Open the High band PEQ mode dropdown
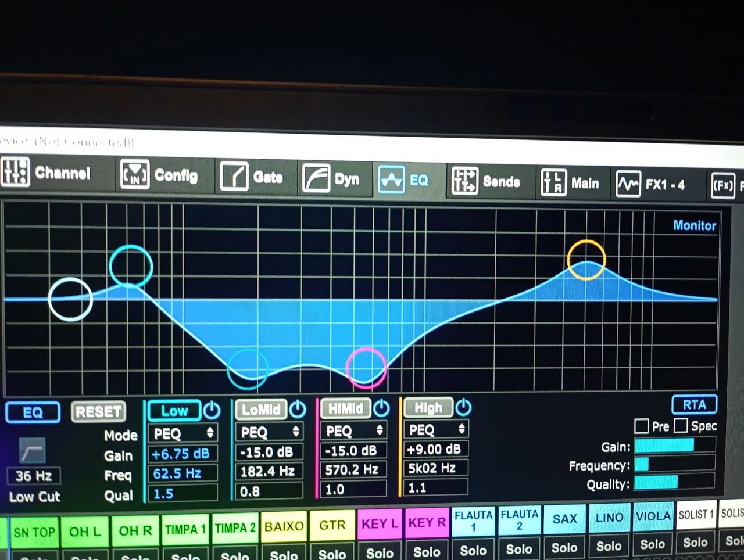 click(x=435, y=429)
